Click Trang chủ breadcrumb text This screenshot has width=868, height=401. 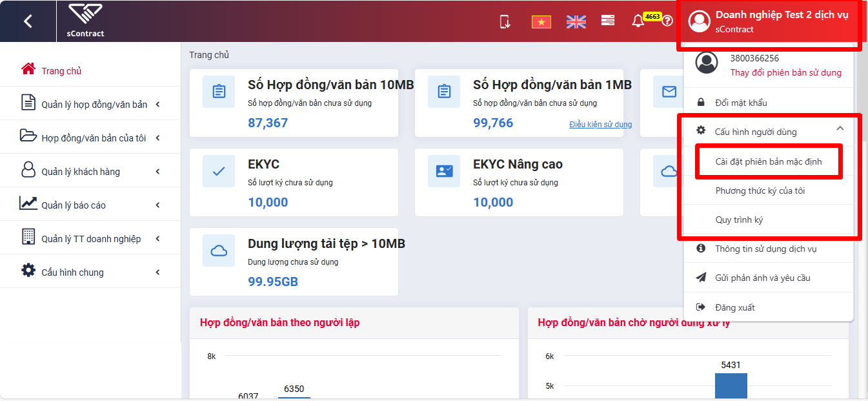208,55
